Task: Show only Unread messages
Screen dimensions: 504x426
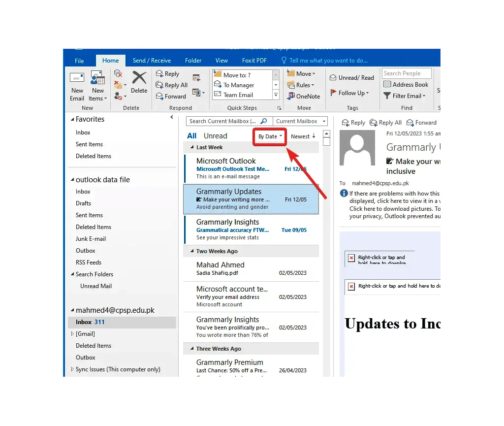Action: (x=215, y=135)
